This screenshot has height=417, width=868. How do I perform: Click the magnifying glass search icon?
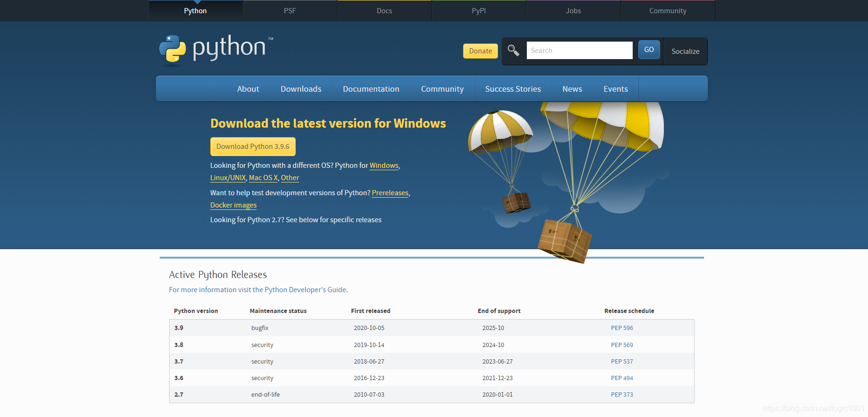pos(513,50)
